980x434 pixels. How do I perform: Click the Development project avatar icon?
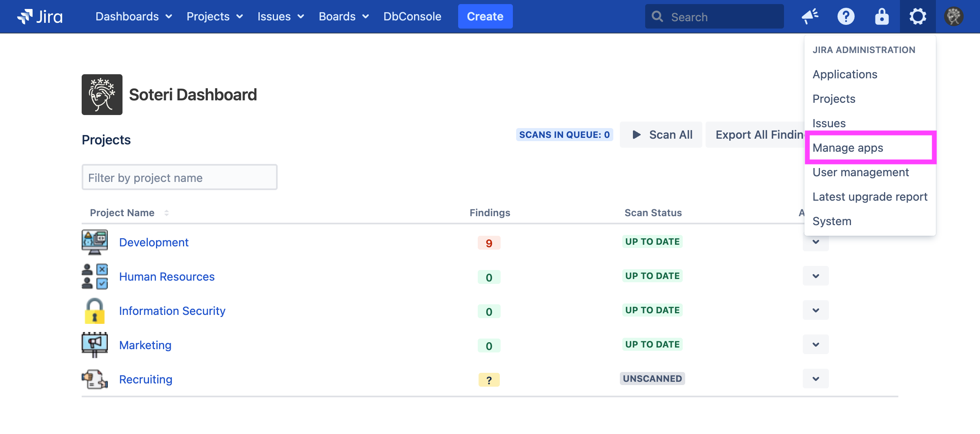click(95, 242)
